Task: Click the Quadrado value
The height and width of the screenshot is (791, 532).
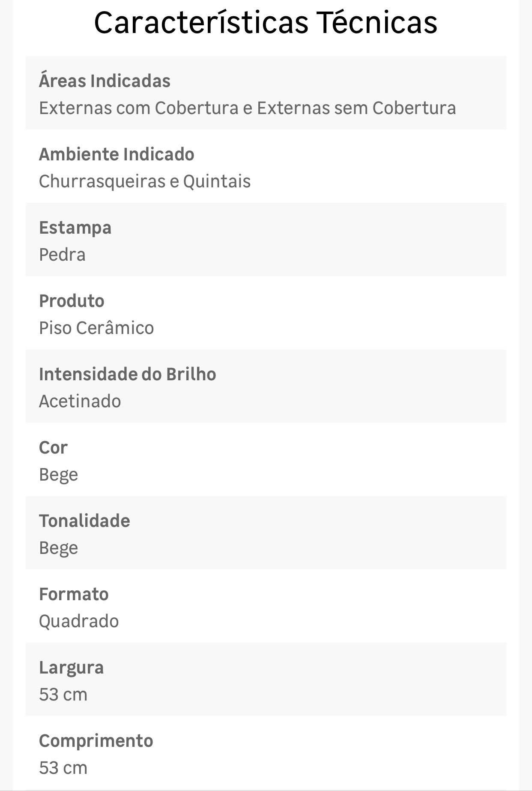Action: click(x=79, y=621)
